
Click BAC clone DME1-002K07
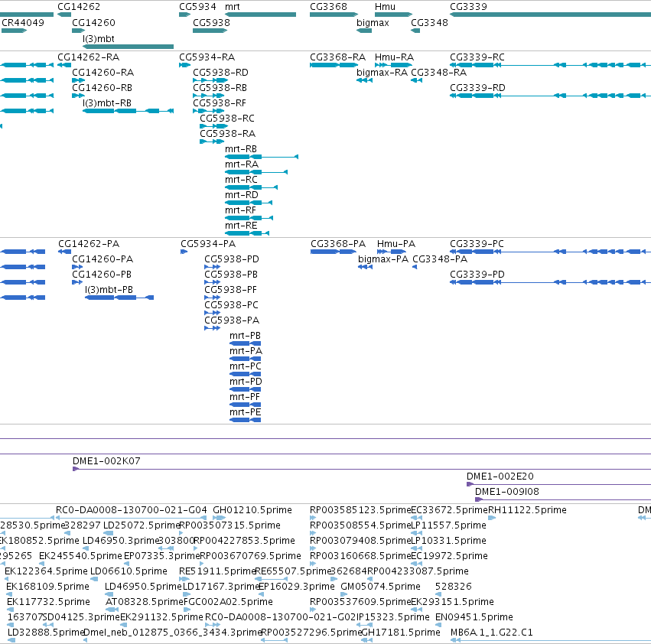pyautogui.click(x=362, y=469)
